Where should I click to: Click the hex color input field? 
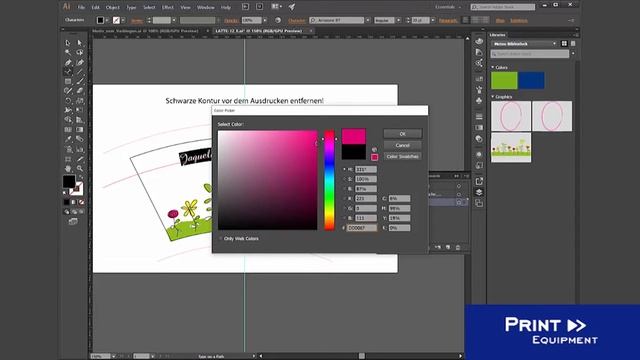click(x=362, y=228)
